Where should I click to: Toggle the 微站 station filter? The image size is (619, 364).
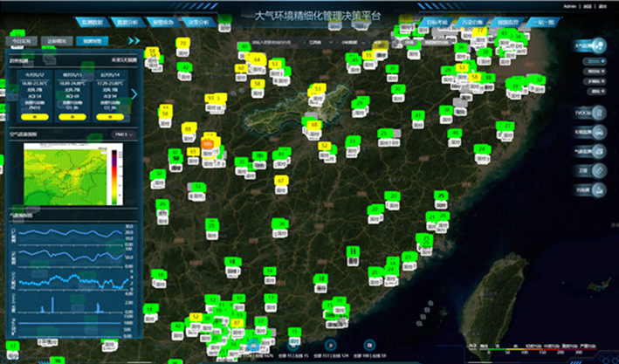click(595, 91)
